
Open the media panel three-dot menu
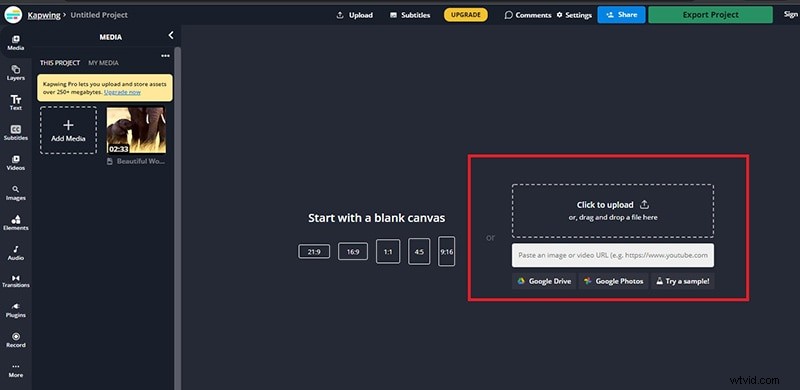tap(165, 56)
